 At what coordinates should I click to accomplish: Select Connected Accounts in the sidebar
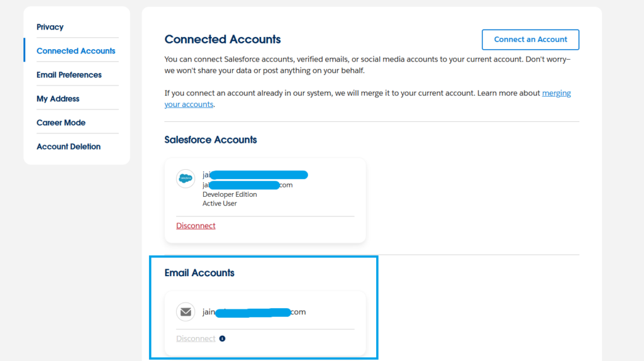(x=76, y=51)
